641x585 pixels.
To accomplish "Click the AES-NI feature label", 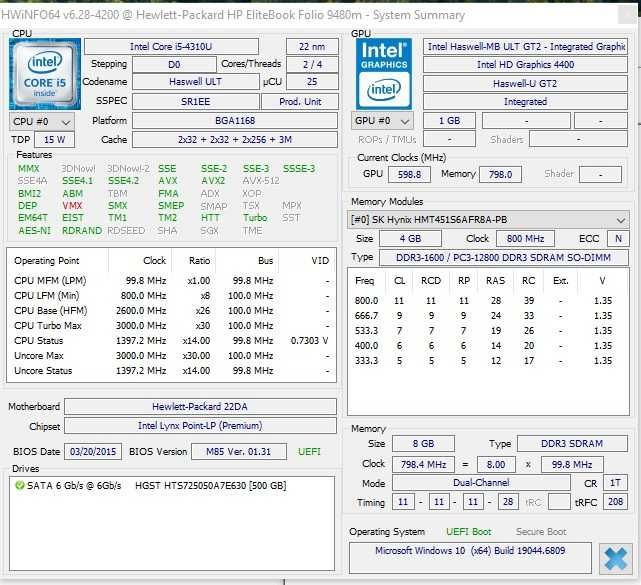I will coord(34,231).
